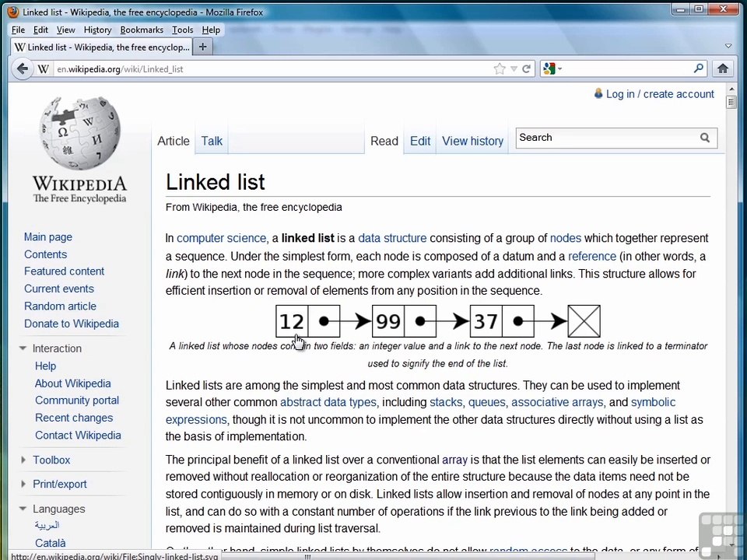Image resolution: width=747 pixels, height=560 pixels.
Task: Follow the nodes link
Action: [x=566, y=238]
